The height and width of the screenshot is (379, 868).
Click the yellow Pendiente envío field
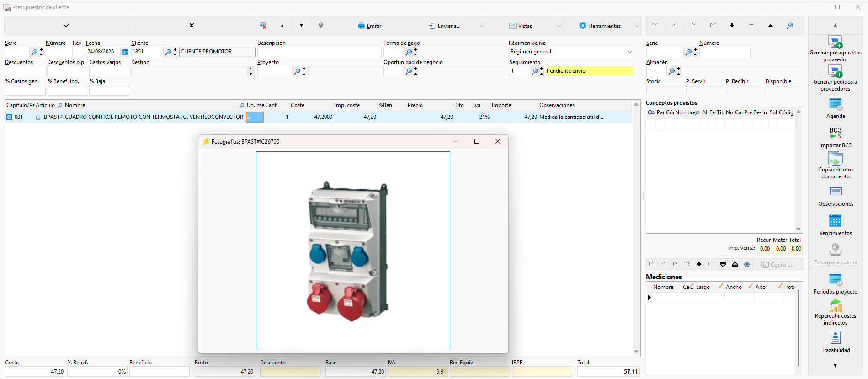tap(589, 71)
